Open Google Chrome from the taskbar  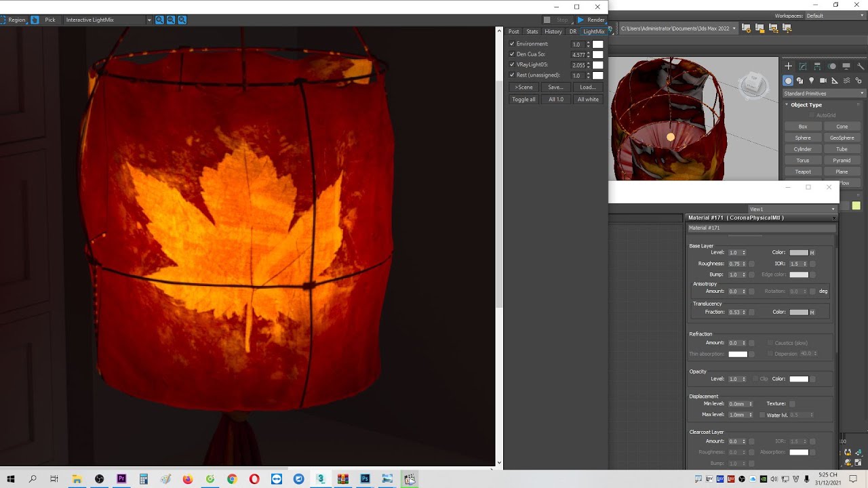tap(232, 479)
